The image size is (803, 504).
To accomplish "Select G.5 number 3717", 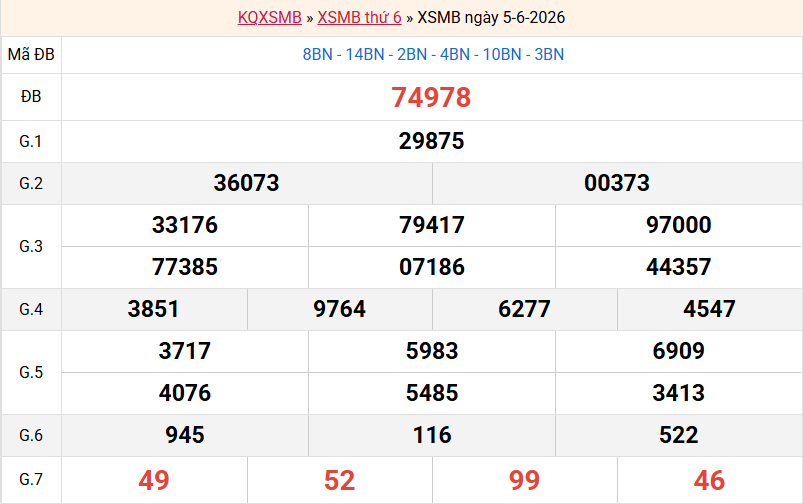I will click(x=185, y=351).
